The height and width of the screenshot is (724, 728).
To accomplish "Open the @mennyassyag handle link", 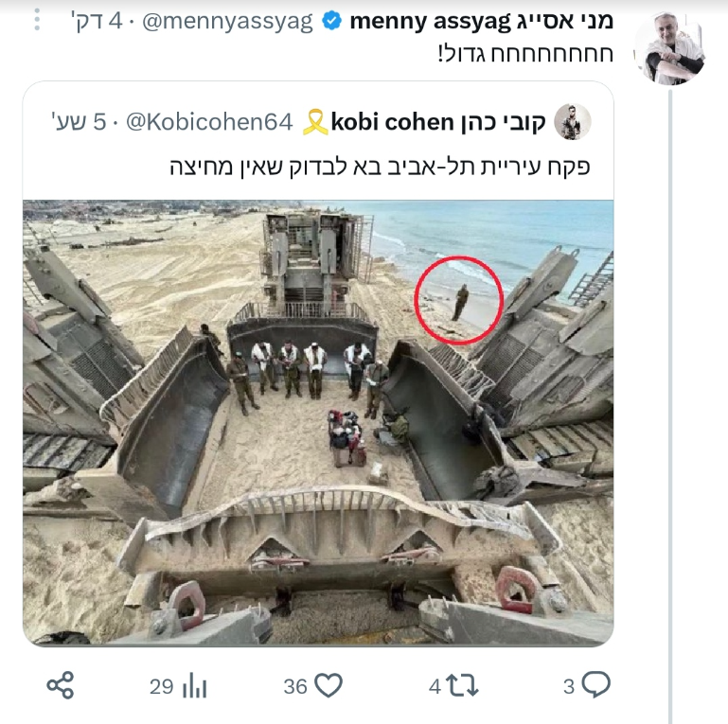I will 227,21.
